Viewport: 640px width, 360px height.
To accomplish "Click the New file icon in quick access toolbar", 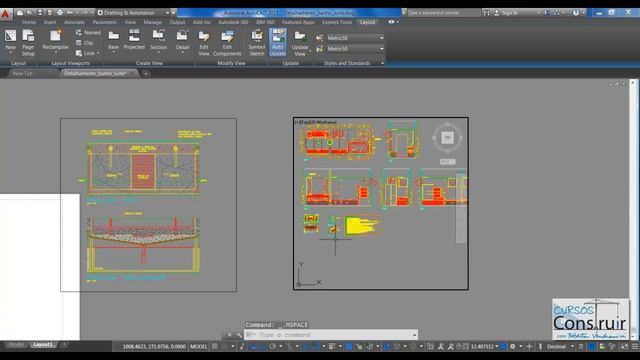I will pos(20,13).
